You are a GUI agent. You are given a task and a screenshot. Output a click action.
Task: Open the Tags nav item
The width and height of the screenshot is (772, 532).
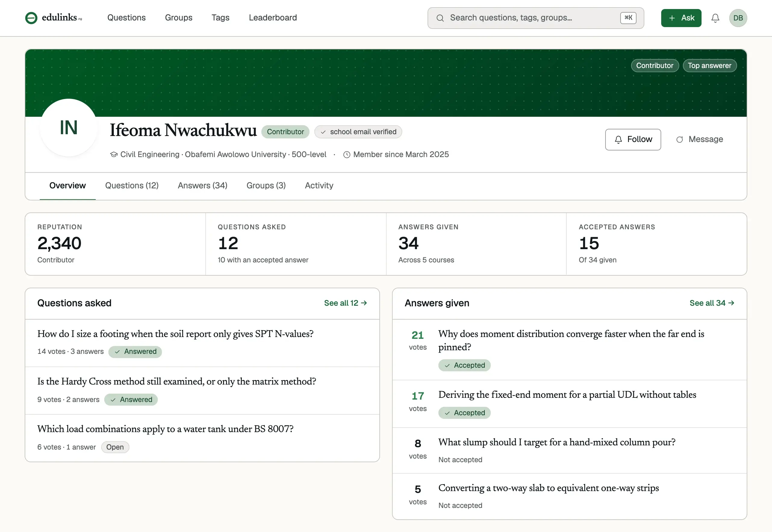(x=220, y=18)
